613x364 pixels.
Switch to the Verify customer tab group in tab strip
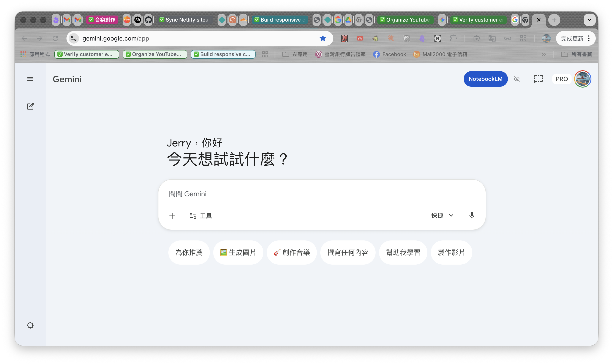pyautogui.click(x=478, y=20)
